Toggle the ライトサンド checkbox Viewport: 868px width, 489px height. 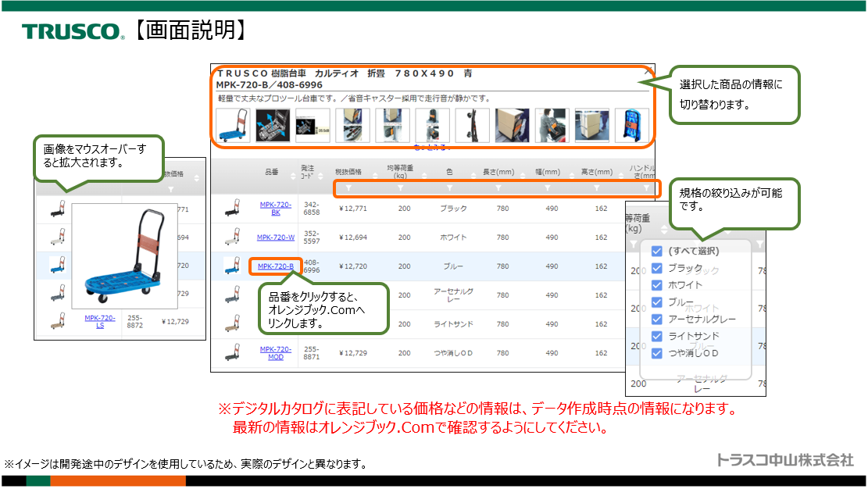coord(657,336)
